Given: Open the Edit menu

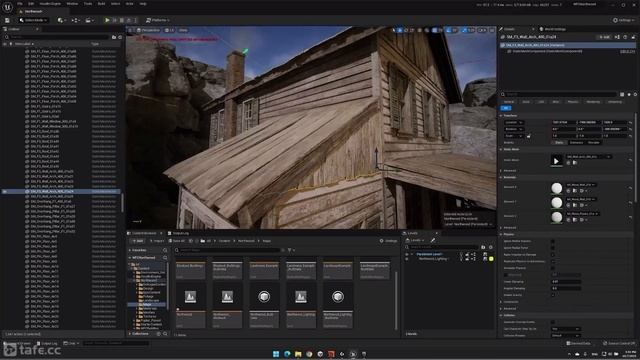Looking at the screenshot, I should (x=31, y=4).
